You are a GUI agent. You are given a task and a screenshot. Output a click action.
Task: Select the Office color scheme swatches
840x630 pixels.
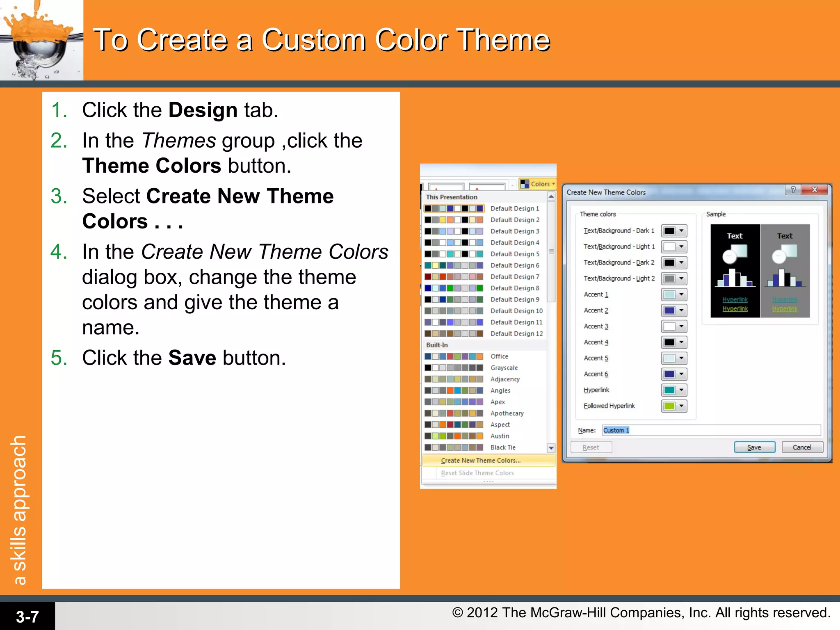454,356
